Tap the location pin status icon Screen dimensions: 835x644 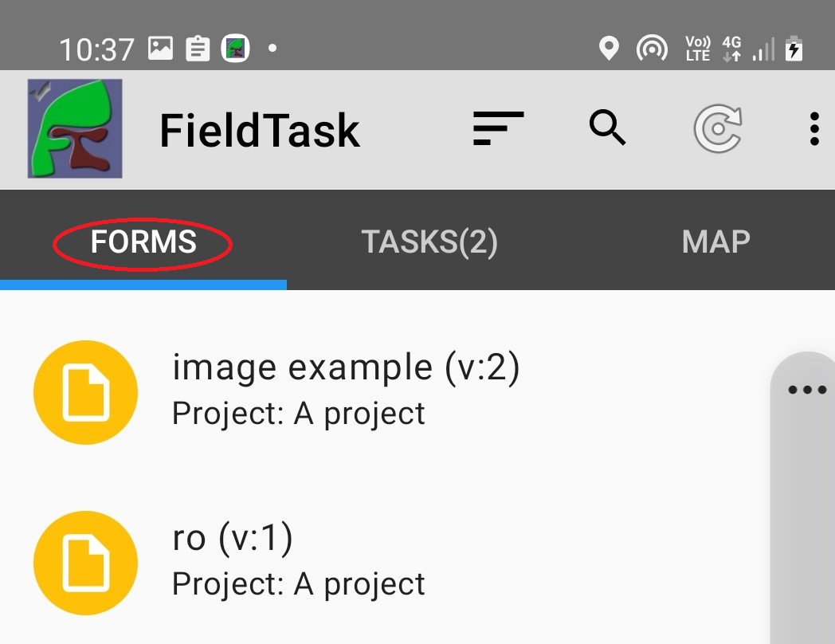click(609, 49)
